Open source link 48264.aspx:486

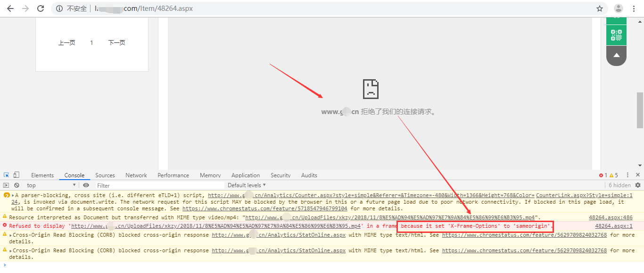click(611, 217)
